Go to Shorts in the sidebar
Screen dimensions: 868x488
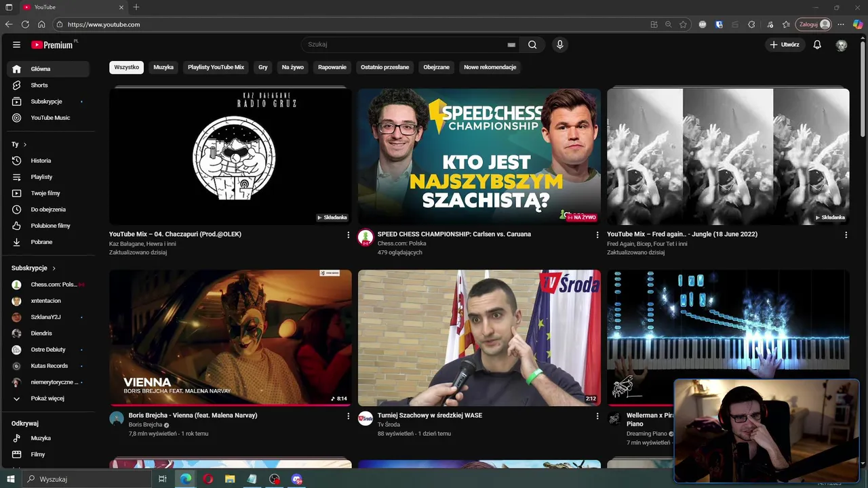pyautogui.click(x=47, y=85)
